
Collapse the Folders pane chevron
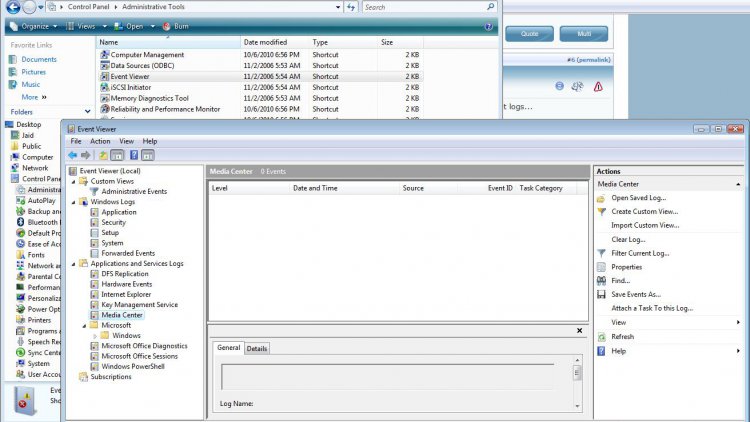pos(88,111)
